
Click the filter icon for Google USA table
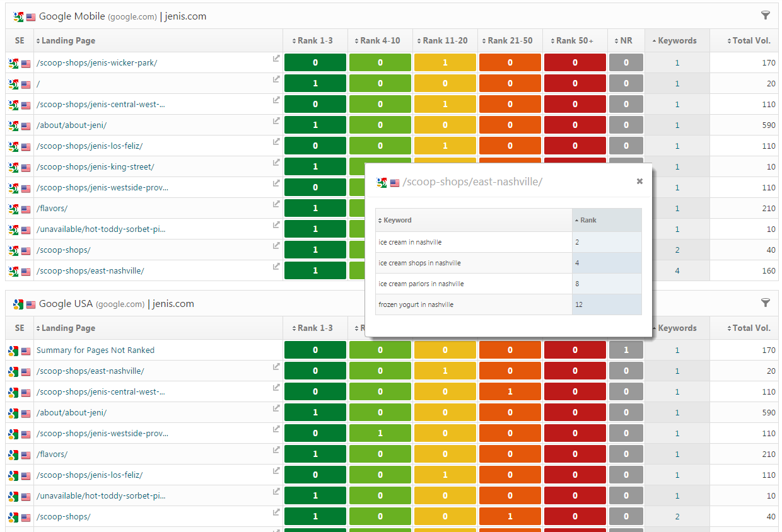click(x=765, y=303)
